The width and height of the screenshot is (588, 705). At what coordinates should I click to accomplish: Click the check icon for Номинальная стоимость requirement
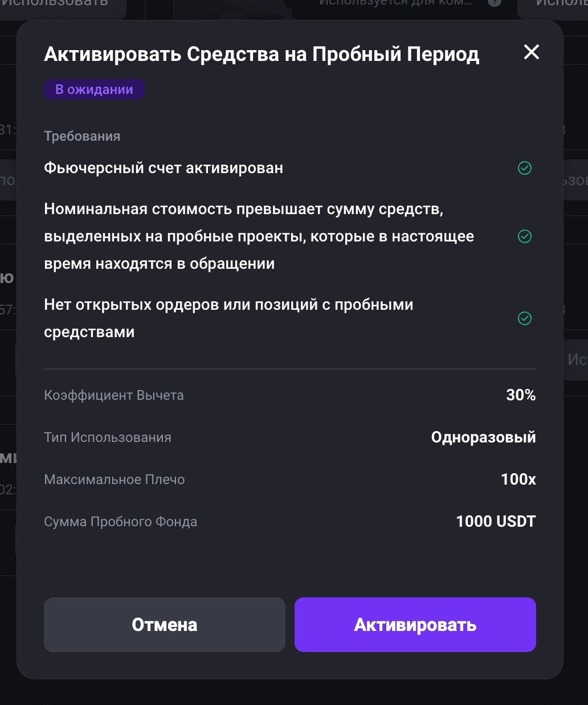pyautogui.click(x=525, y=236)
